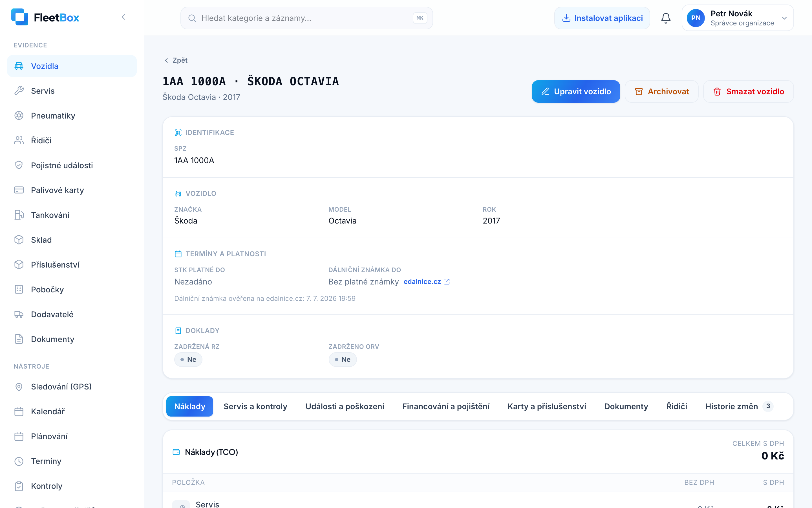The height and width of the screenshot is (508, 812).
Task: Click Smazat vozidlo delete button
Action: tap(748, 91)
